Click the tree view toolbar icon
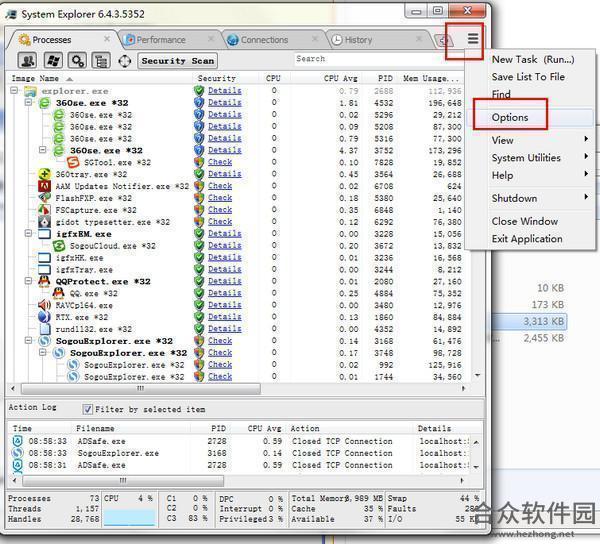 point(101,61)
